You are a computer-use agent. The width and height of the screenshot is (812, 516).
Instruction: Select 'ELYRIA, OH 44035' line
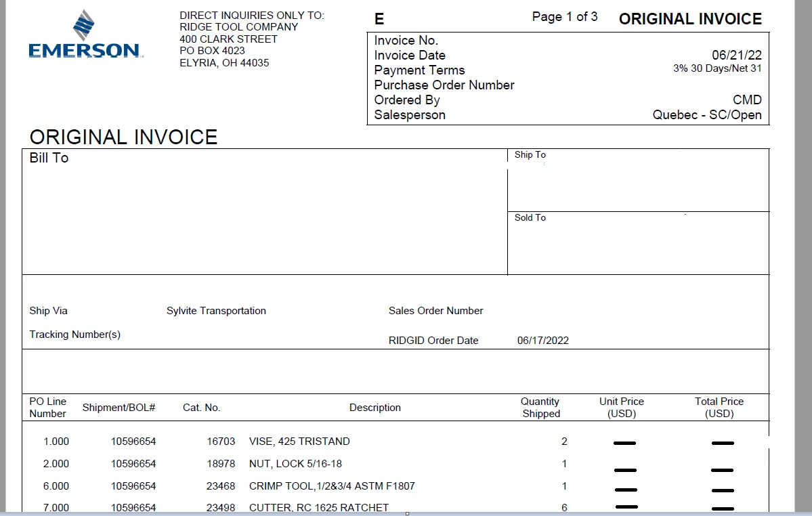224,62
